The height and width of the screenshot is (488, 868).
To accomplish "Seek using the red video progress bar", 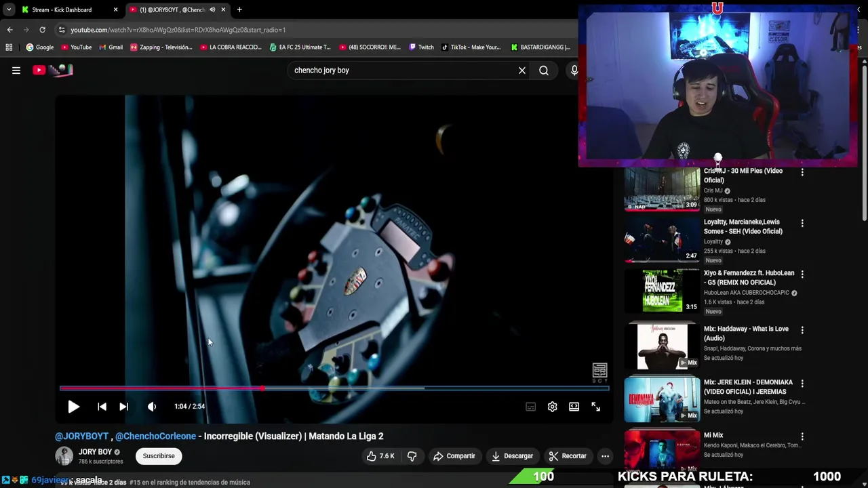I will click(334, 388).
